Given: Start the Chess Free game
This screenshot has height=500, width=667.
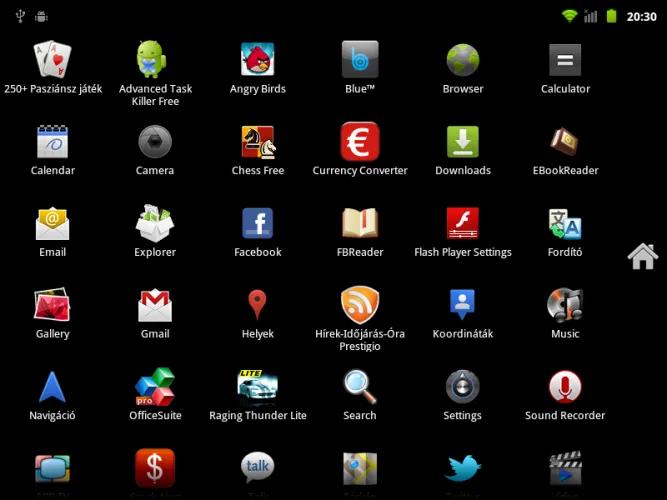Looking at the screenshot, I should click(x=258, y=142).
